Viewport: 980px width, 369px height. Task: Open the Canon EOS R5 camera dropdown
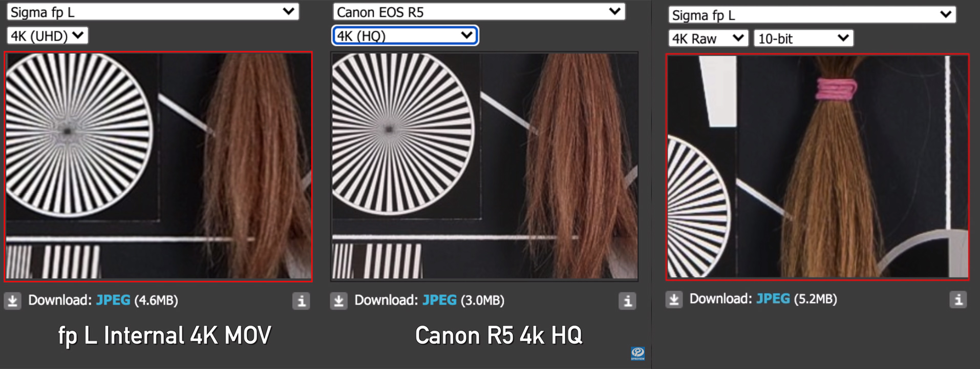click(479, 12)
